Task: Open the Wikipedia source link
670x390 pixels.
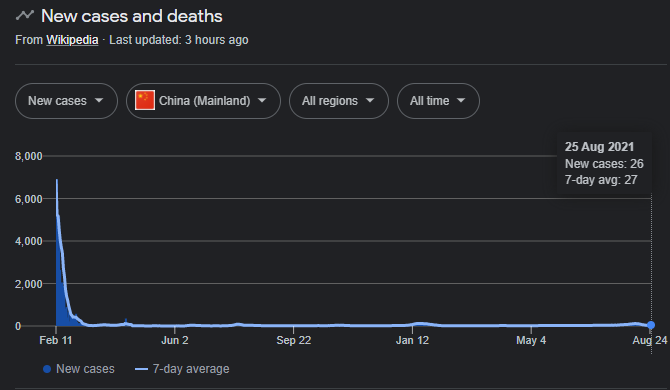Action: click(72, 40)
